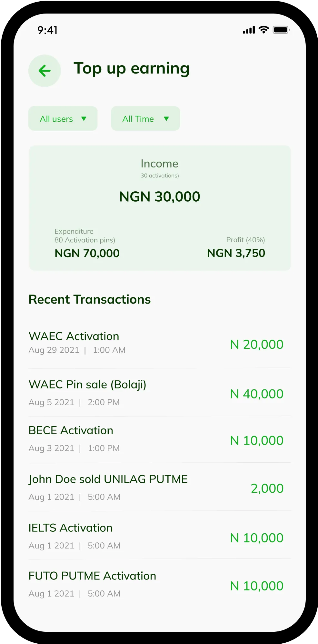Select the Income NGN 30,000 amount
318x644 pixels.
[x=160, y=196]
